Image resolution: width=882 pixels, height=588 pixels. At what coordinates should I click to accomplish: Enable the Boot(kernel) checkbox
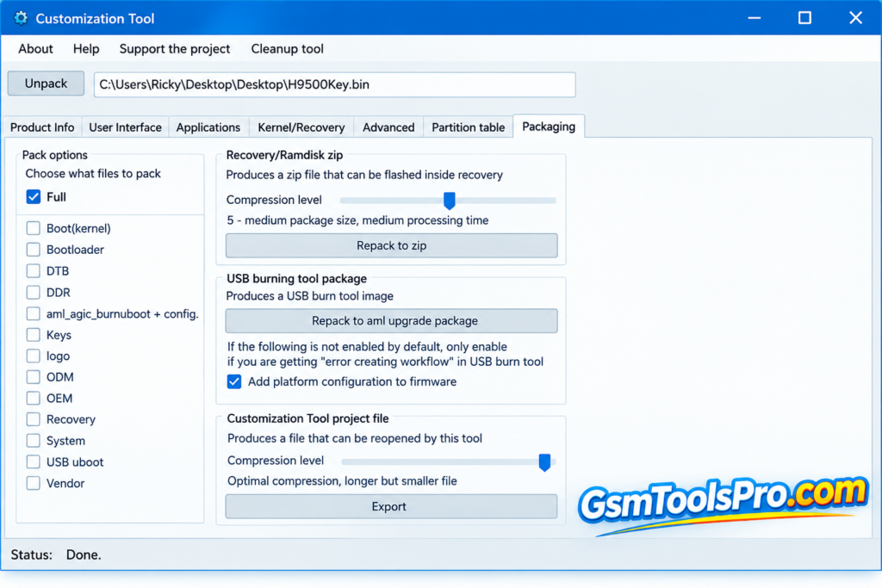34,228
